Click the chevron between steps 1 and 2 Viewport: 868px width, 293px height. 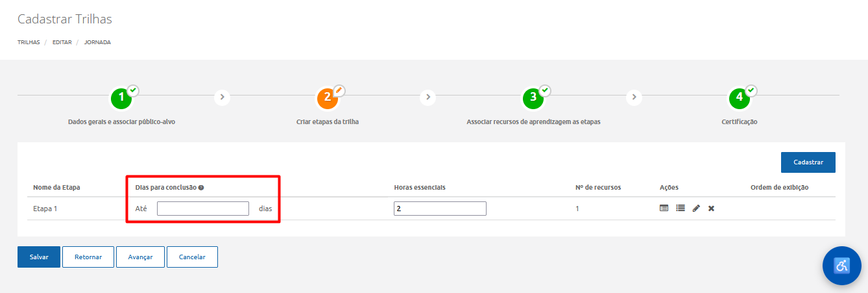click(223, 97)
